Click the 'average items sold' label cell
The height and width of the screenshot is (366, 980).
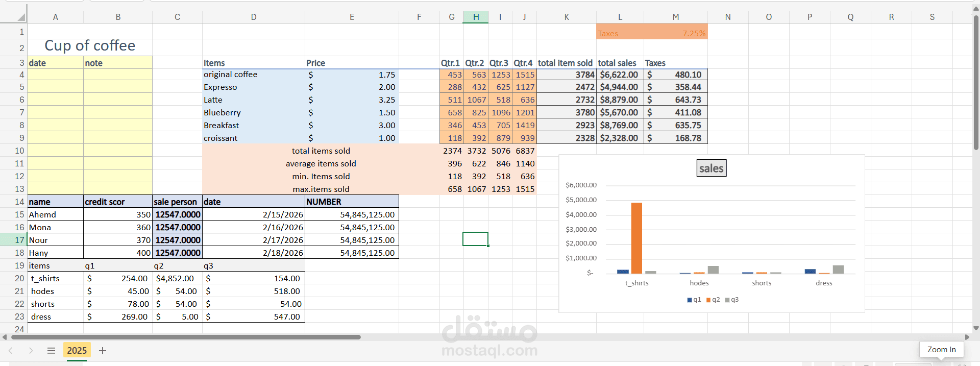321,164
